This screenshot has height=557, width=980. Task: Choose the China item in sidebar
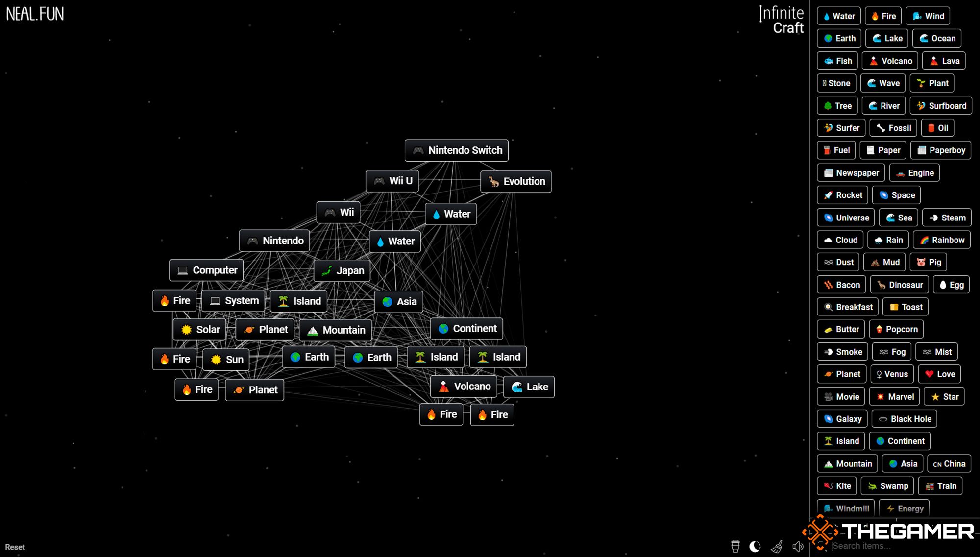click(949, 464)
